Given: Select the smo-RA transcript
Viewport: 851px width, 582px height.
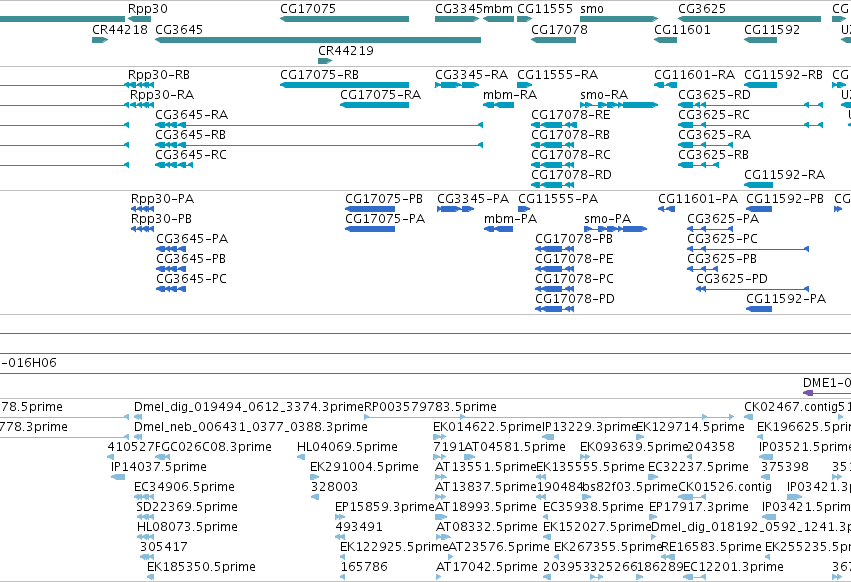Looking at the screenshot, I should [x=619, y=105].
